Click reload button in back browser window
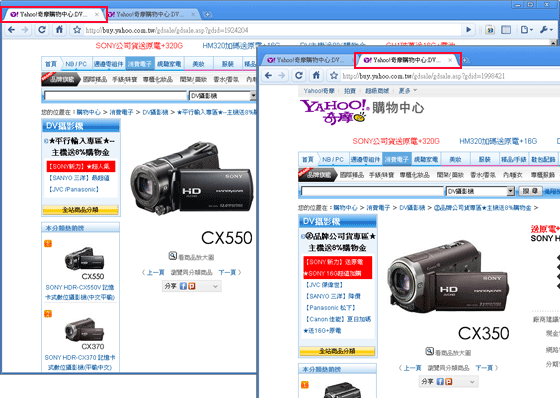 (42, 30)
